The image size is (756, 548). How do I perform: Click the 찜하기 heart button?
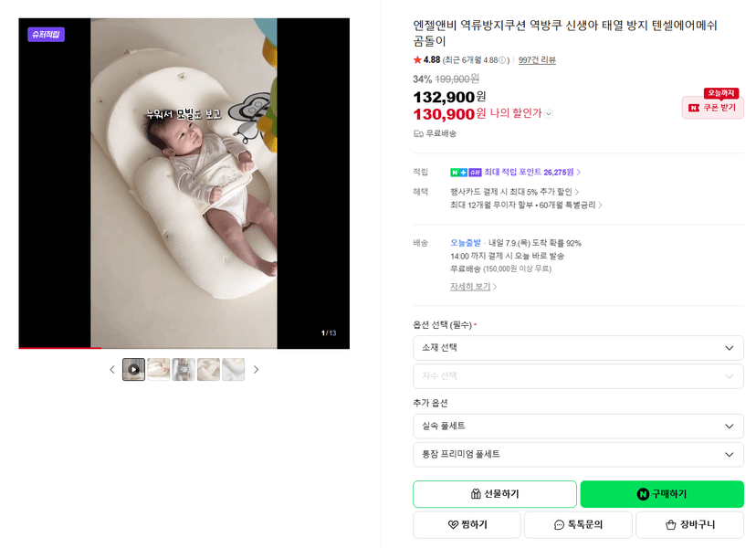tap(467, 525)
